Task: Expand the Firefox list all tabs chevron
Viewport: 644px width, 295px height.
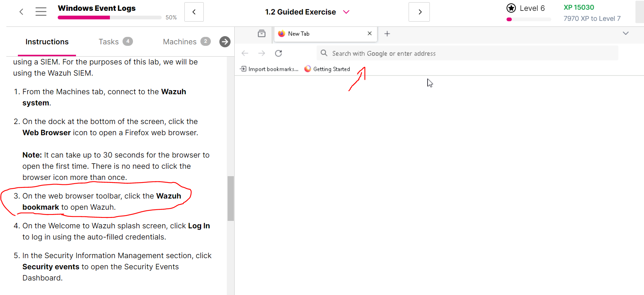Action: pyautogui.click(x=625, y=34)
